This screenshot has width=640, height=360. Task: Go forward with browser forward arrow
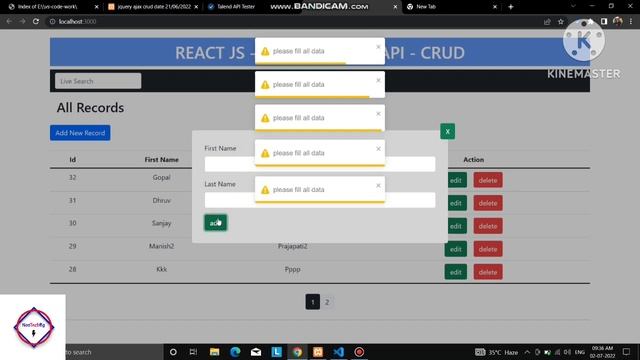coord(22,21)
